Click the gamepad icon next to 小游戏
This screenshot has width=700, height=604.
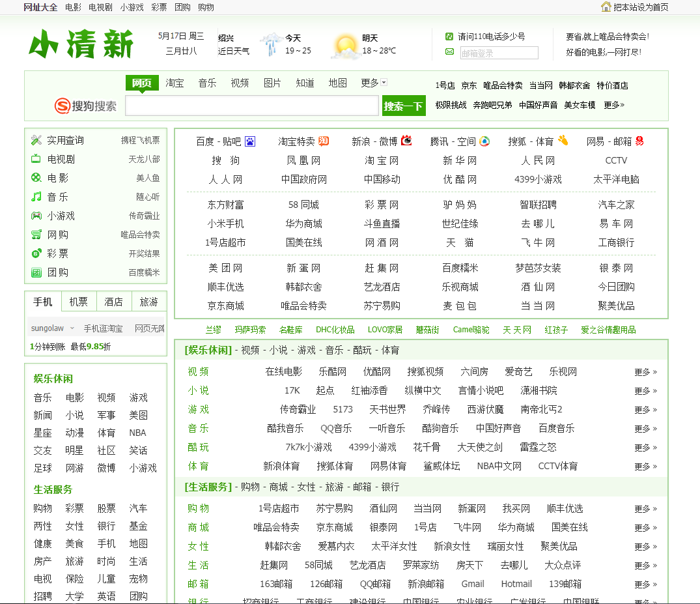point(36,216)
